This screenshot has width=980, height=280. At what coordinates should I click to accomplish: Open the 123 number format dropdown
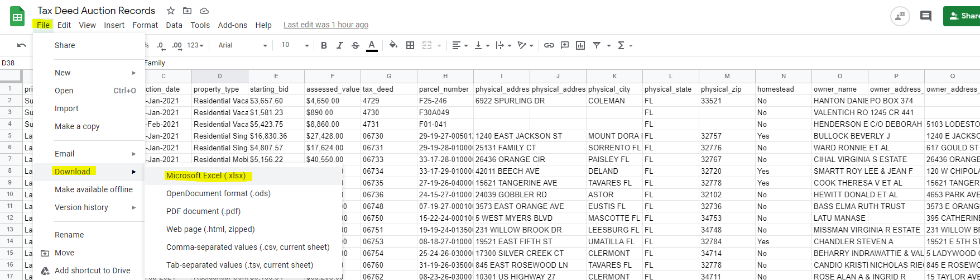coord(195,45)
